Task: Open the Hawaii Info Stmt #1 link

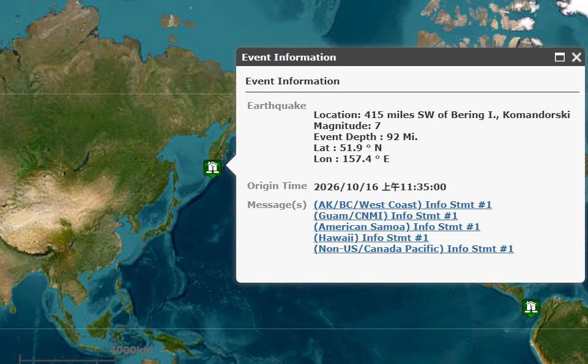Action: (371, 237)
